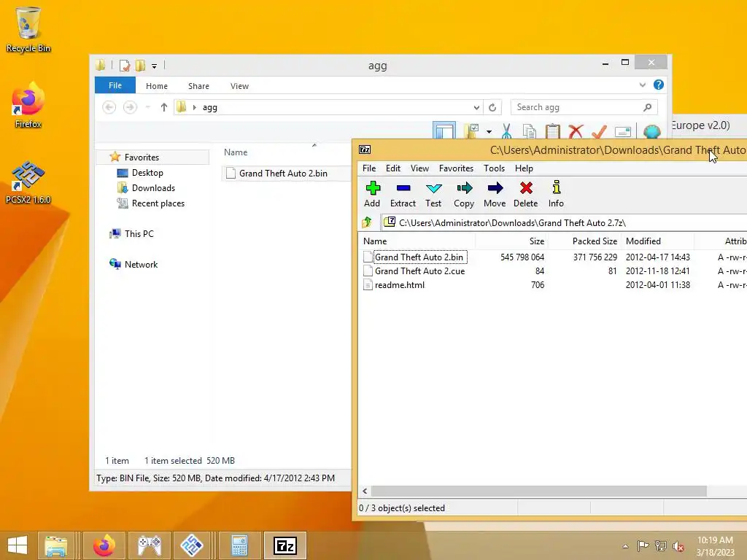Open Info in the 7-Zip toolbar

556,194
